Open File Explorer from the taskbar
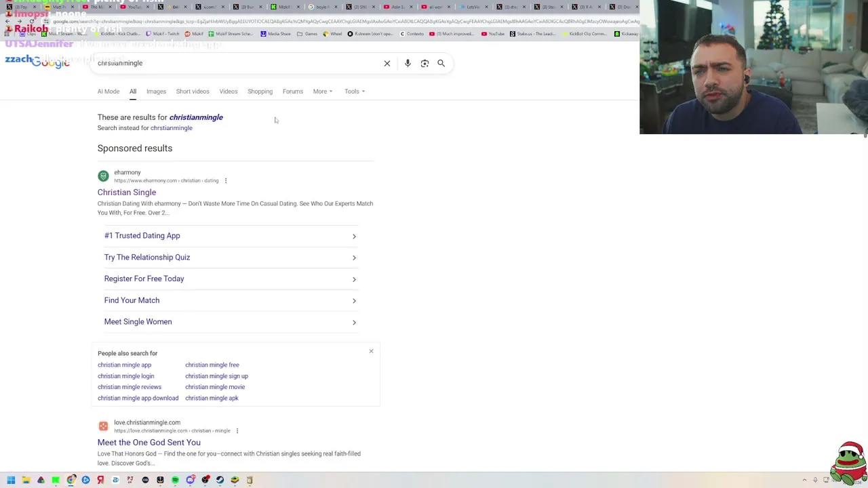Screen dimensions: 868x488 26,480
